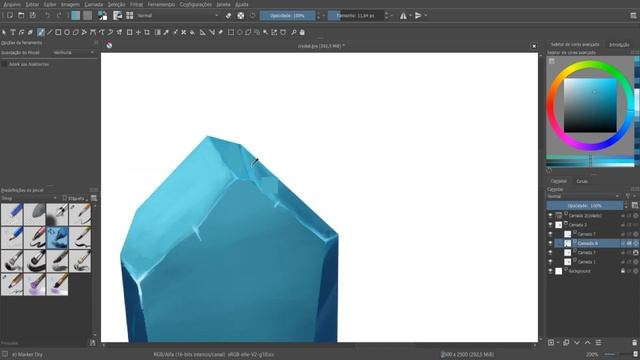The width and height of the screenshot is (640, 360).
Task: Adjust brush size Tamanho slider
Action: [356, 16]
